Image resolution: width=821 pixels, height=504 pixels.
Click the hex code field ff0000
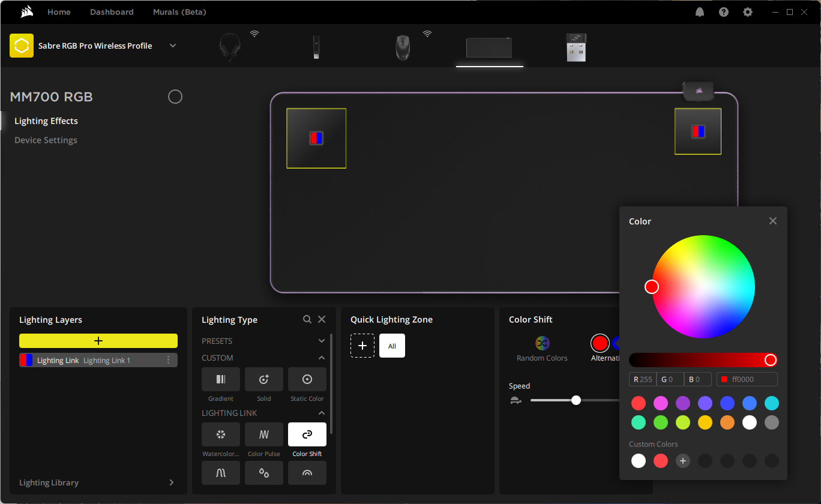click(747, 379)
